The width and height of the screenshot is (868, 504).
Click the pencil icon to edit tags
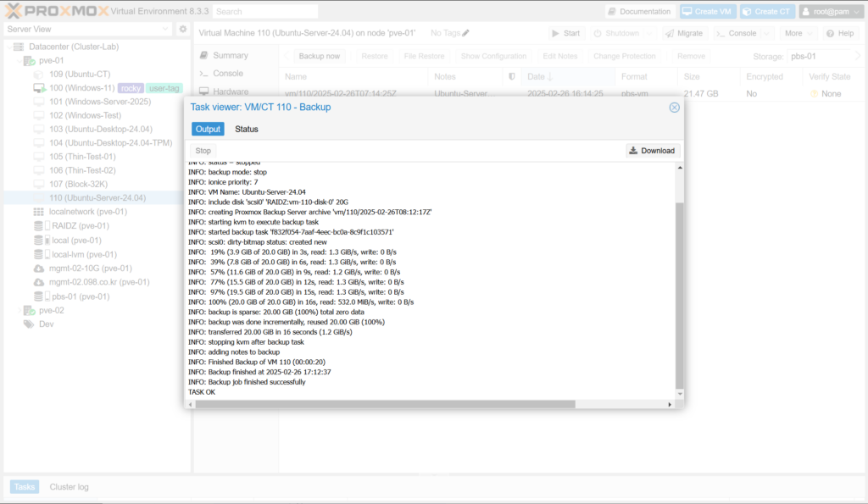[465, 33]
